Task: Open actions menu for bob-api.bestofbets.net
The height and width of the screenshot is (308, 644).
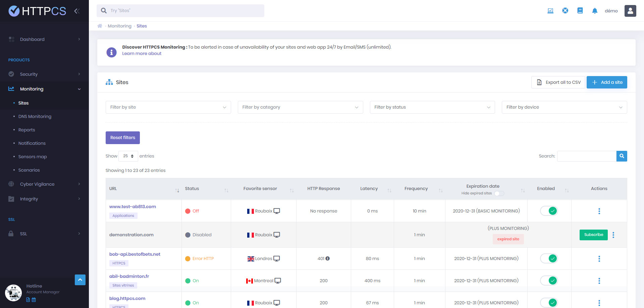Action: click(599, 259)
